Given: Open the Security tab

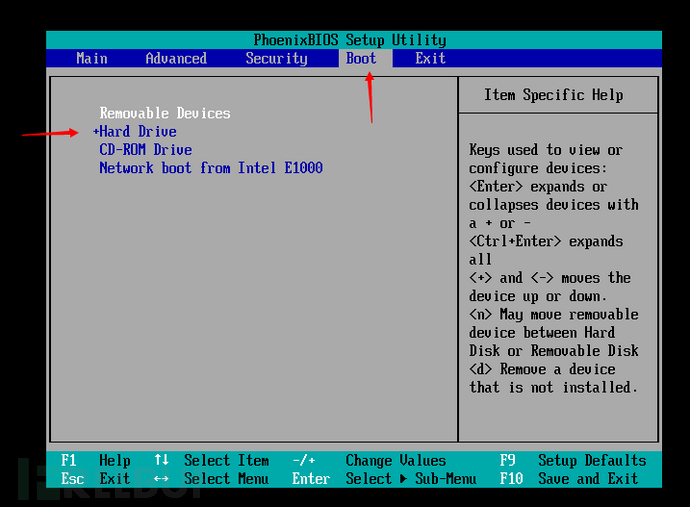Looking at the screenshot, I should (276, 59).
